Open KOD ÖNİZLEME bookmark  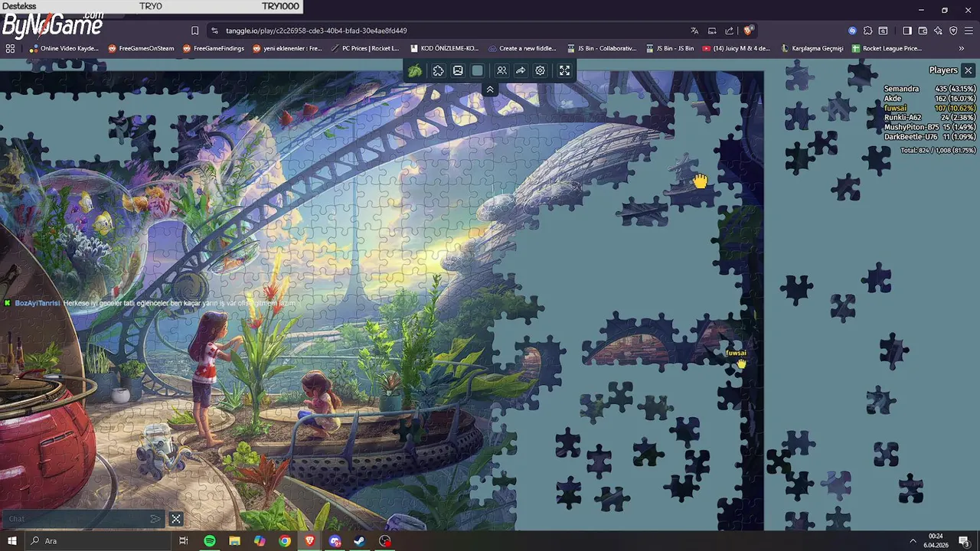tap(445, 48)
